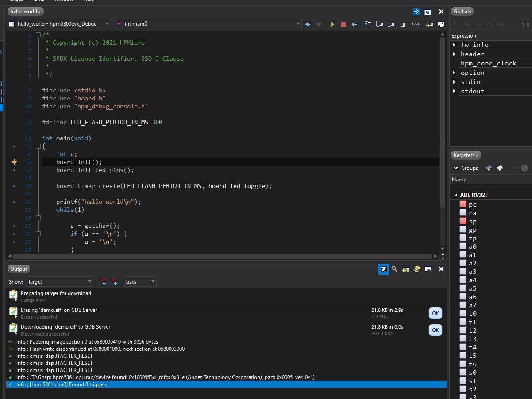Toggle the sp register checkbox

click(463, 221)
